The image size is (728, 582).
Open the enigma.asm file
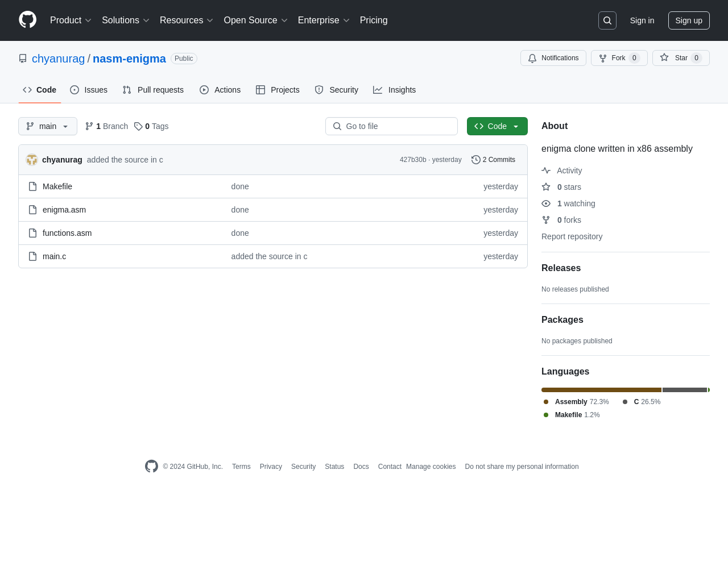click(64, 210)
